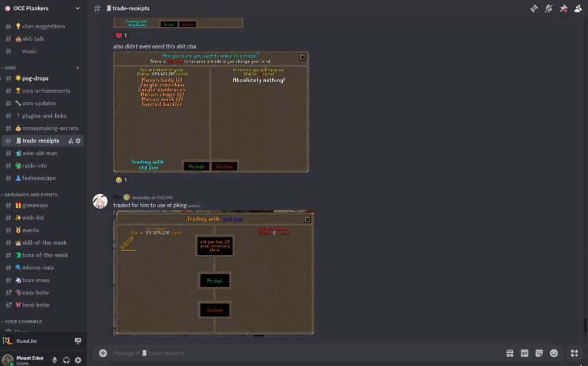The image size is (588, 366).
Task: Open the boss-mass channel
Action: [x=43, y=280]
